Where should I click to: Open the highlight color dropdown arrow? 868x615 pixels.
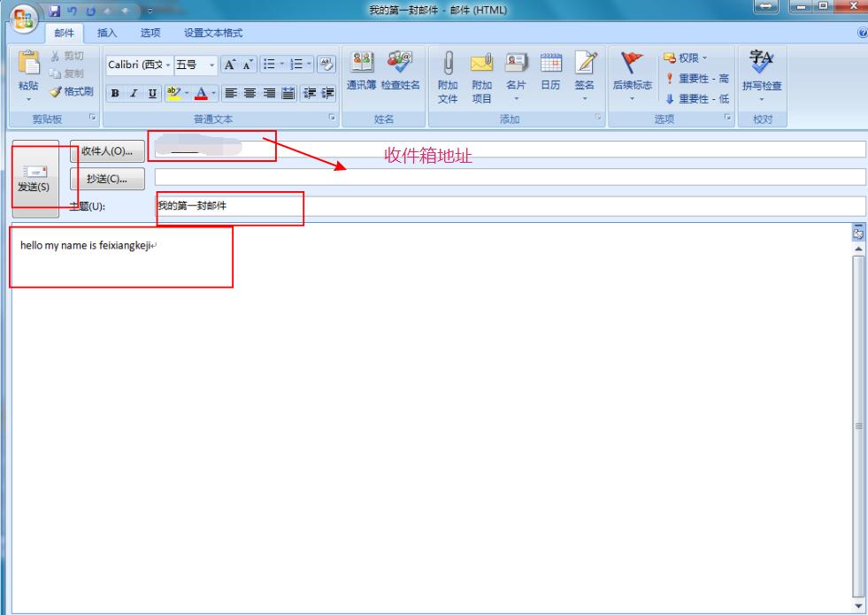click(187, 93)
